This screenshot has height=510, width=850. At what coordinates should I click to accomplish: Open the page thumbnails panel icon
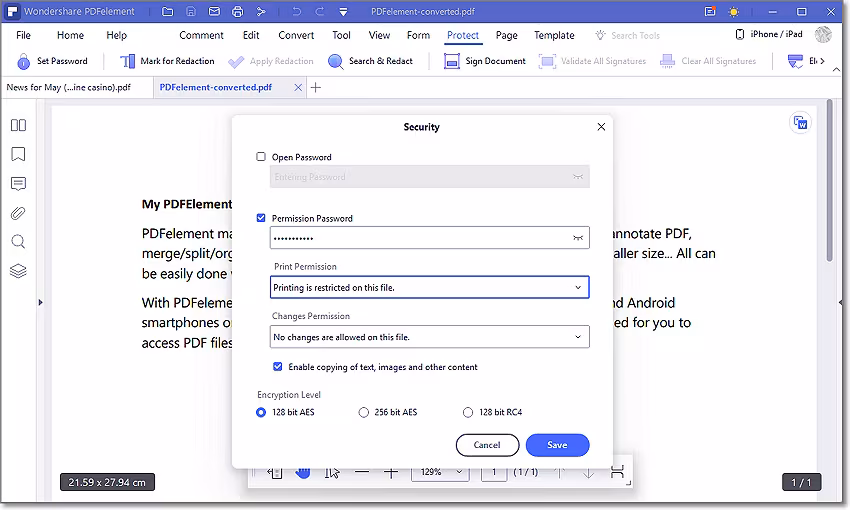tap(18, 125)
